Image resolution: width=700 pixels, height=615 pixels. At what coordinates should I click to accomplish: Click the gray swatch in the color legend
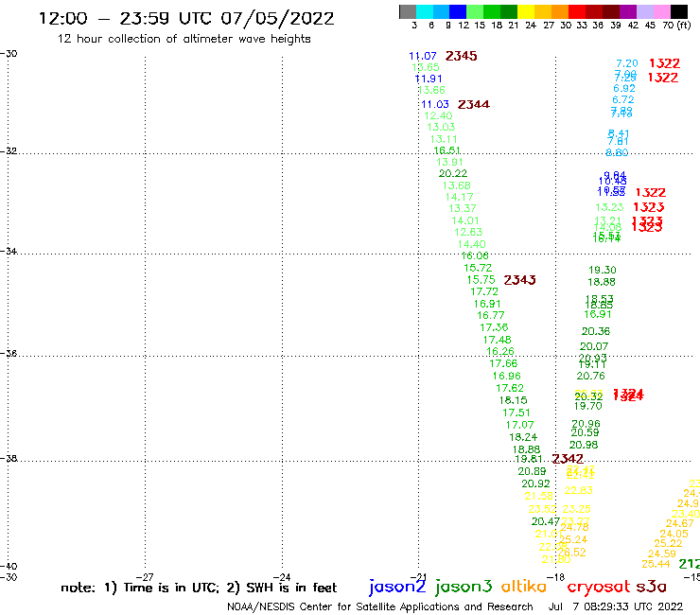(x=408, y=11)
